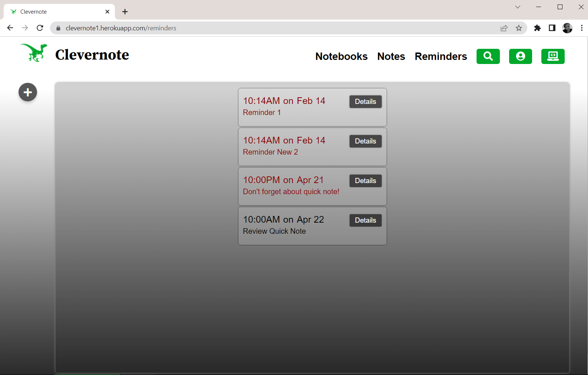Click '10:00PM on Apr 21' time text
Screen dimensions: 588x375
pos(283,180)
